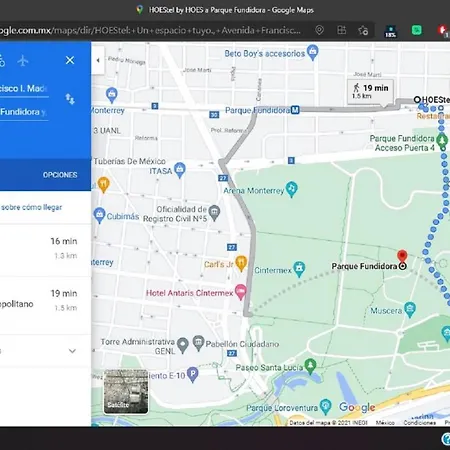450x450 pixels.
Task: Add page to favorites star icon
Action: [363, 31]
